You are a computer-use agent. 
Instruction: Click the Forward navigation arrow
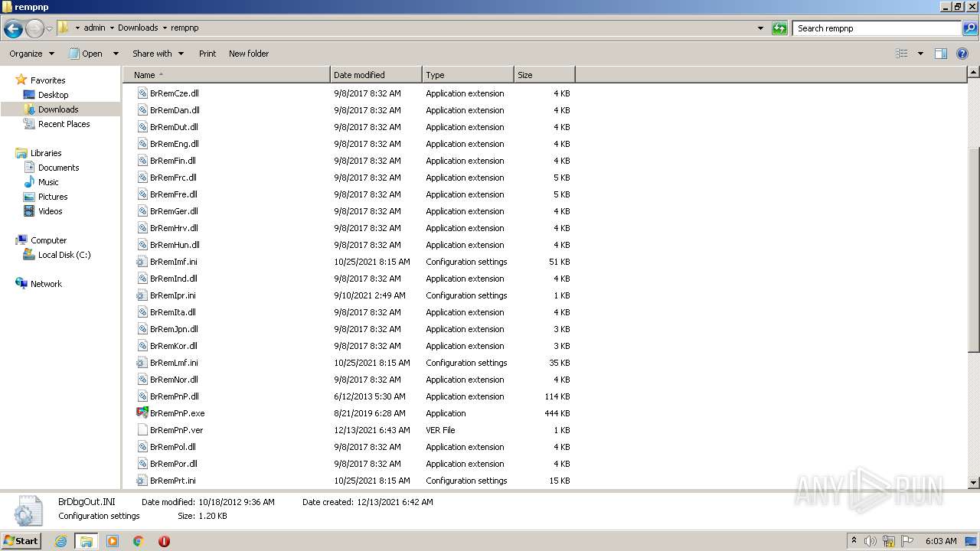click(x=34, y=29)
